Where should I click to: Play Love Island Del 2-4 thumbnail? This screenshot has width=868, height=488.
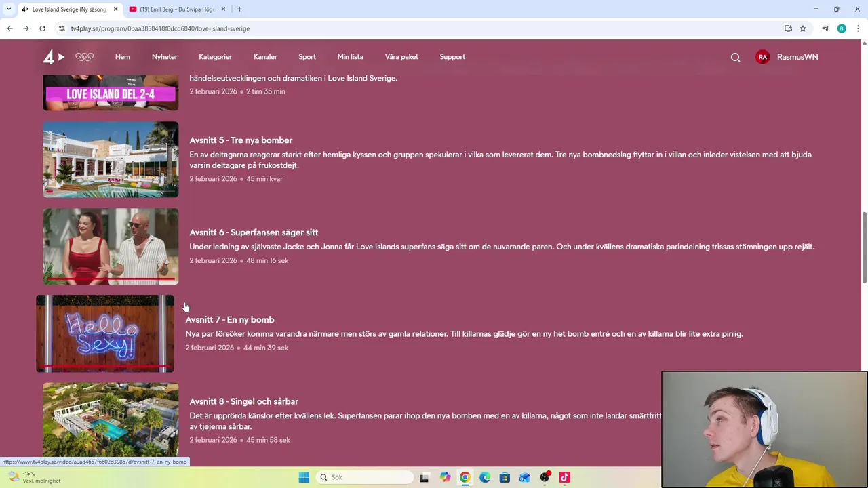pos(111,93)
